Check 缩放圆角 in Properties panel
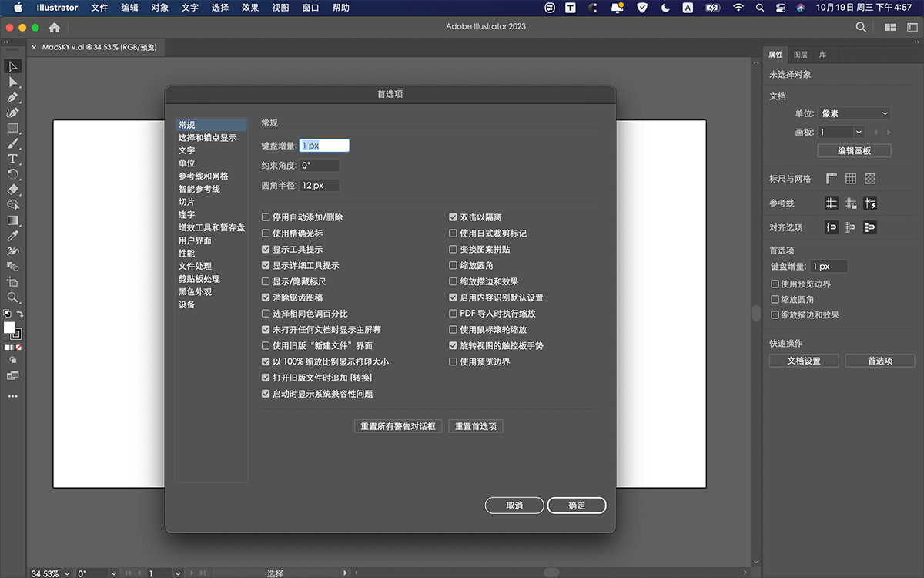This screenshot has width=924, height=578. point(775,299)
